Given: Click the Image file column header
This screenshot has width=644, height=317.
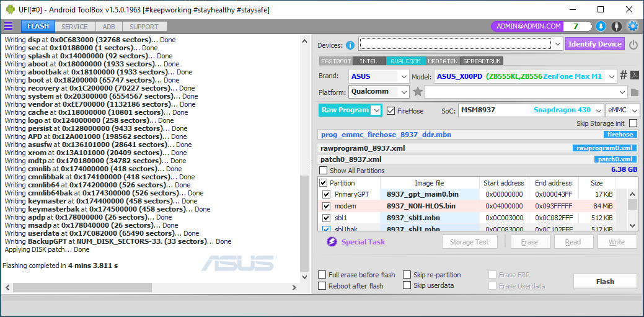Looking at the screenshot, I should 429,183.
